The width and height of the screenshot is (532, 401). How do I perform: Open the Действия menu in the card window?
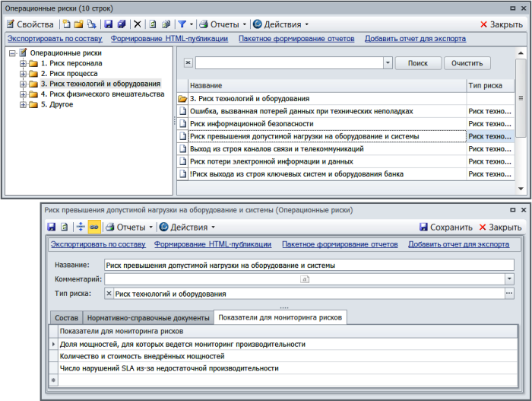pyautogui.click(x=187, y=227)
